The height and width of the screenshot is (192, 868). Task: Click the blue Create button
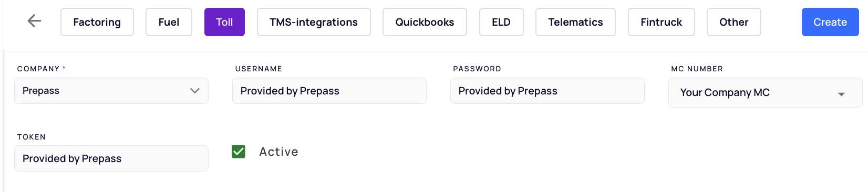[830, 22]
